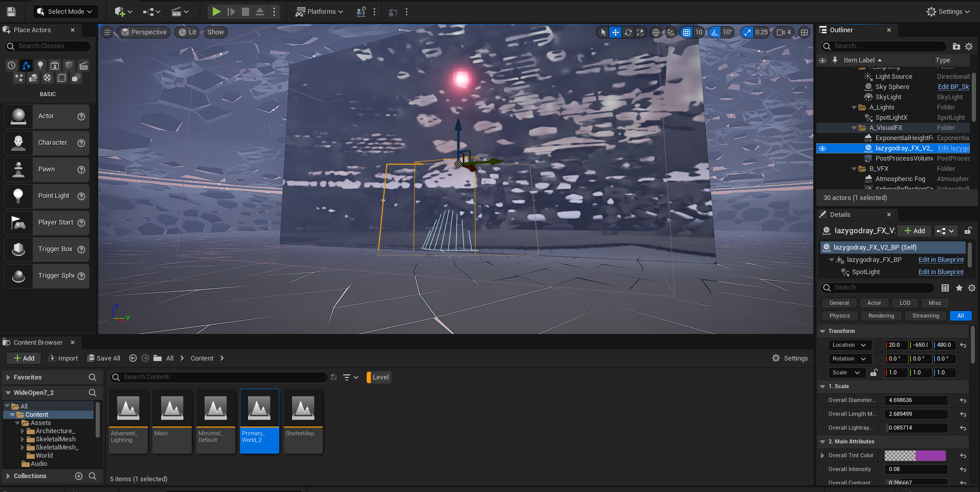Choose the Select objects arrow tool in the viewport

pyautogui.click(x=603, y=32)
